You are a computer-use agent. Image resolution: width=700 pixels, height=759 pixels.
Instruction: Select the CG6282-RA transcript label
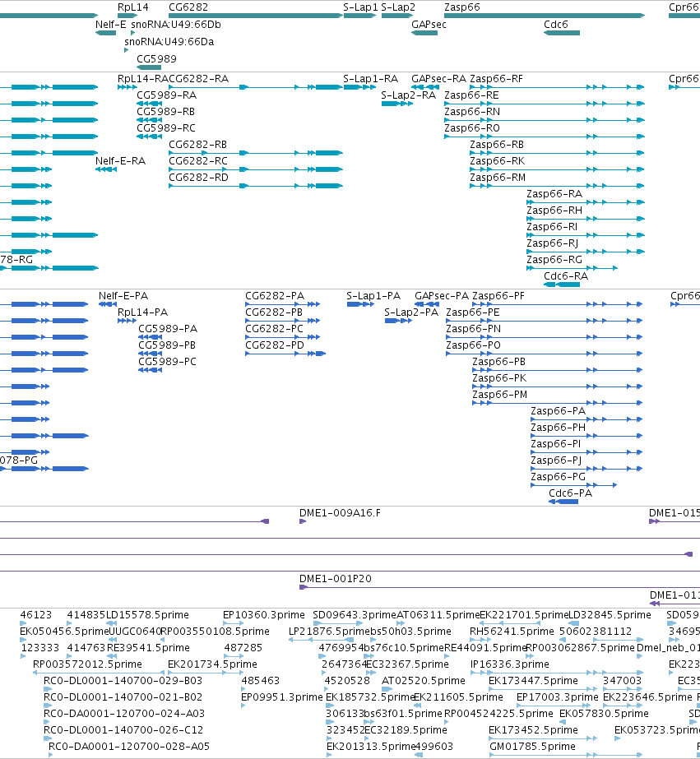tap(198, 79)
